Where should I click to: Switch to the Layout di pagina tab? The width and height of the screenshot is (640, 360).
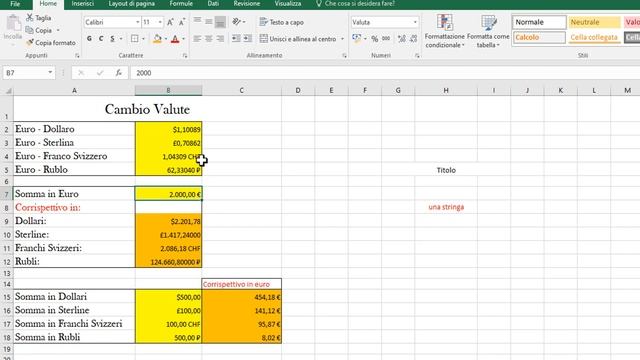[131, 4]
